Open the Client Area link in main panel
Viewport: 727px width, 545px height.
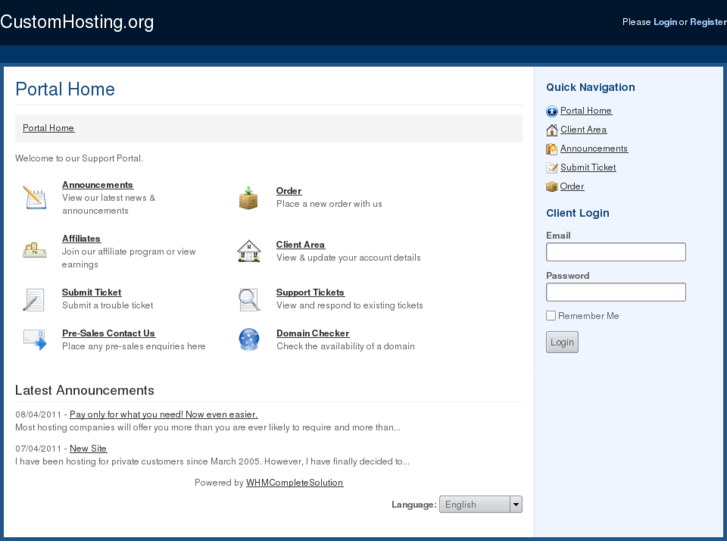(300, 244)
